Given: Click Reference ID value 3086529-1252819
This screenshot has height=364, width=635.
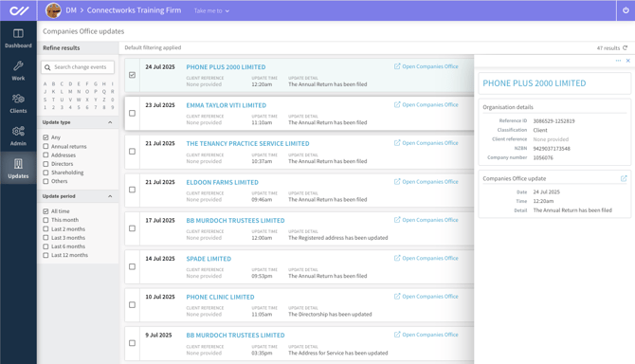Looking at the screenshot, I should point(553,121).
